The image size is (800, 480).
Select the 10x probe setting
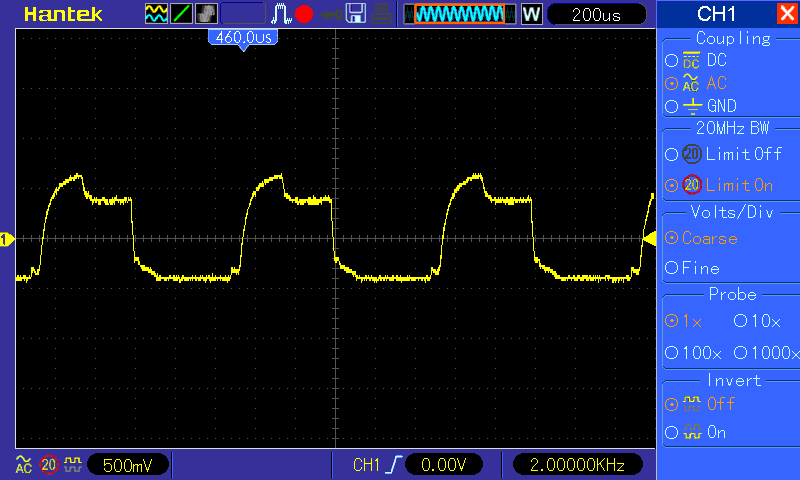tap(757, 321)
